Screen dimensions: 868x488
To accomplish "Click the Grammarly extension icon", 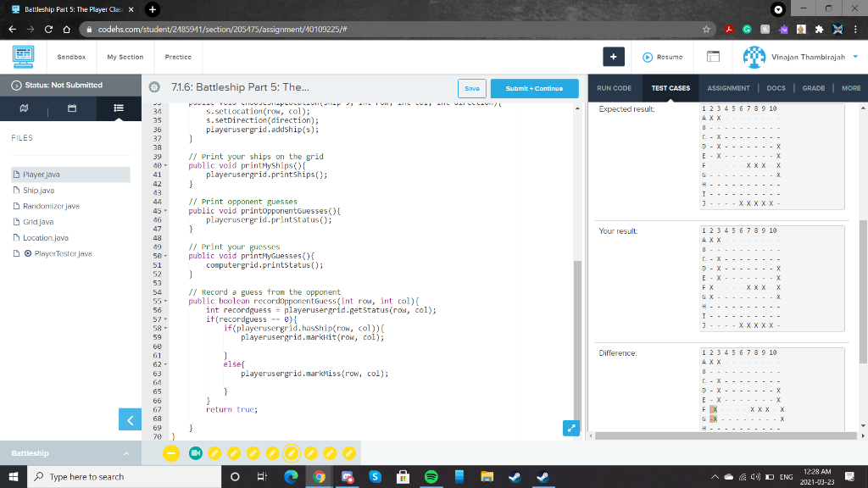I will (747, 30).
